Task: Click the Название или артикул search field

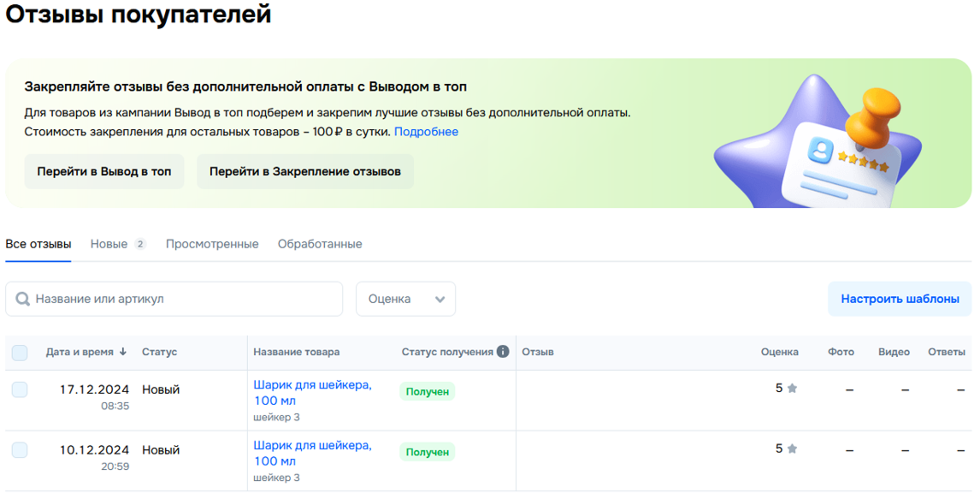Action: (x=174, y=299)
